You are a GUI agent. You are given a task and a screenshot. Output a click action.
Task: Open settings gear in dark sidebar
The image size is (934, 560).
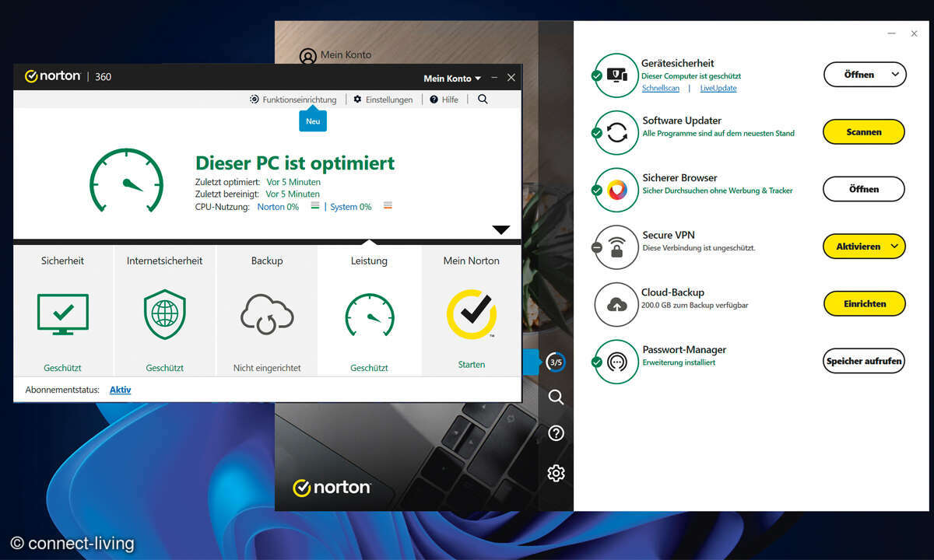(556, 473)
